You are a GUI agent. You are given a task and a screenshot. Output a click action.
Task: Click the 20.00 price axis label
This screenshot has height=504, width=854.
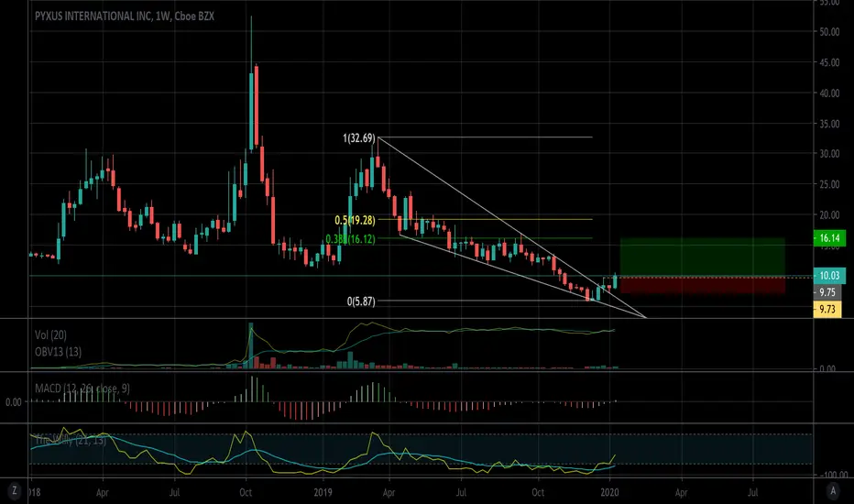(x=829, y=215)
